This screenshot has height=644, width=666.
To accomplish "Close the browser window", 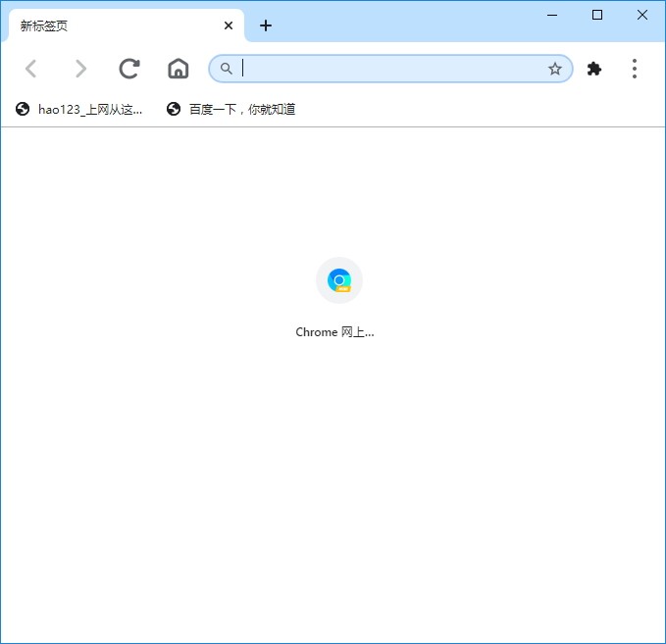I will pyautogui.click(x=642, y=16).
